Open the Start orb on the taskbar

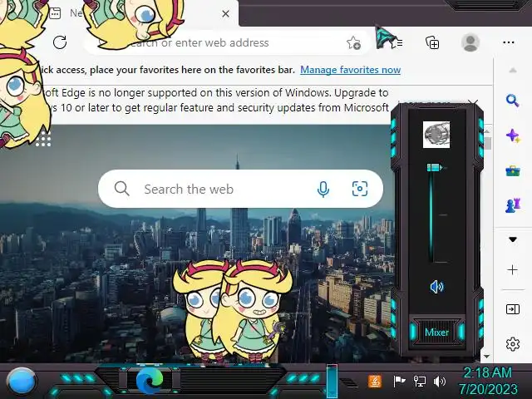[21, 382]
